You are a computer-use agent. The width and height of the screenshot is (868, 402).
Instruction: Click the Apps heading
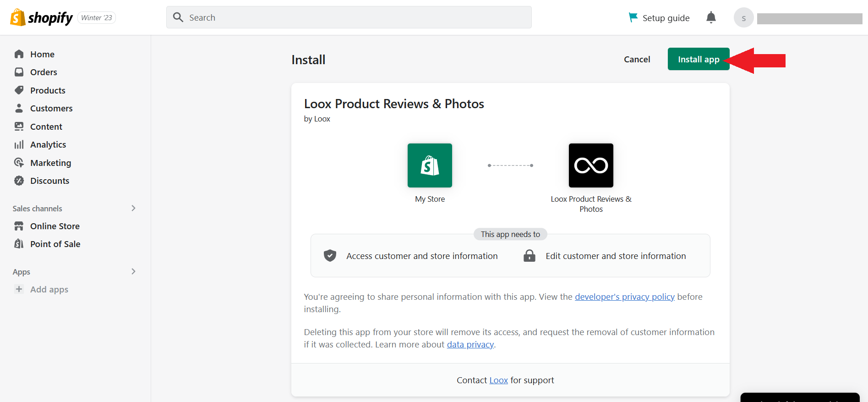tap(22, 272)
